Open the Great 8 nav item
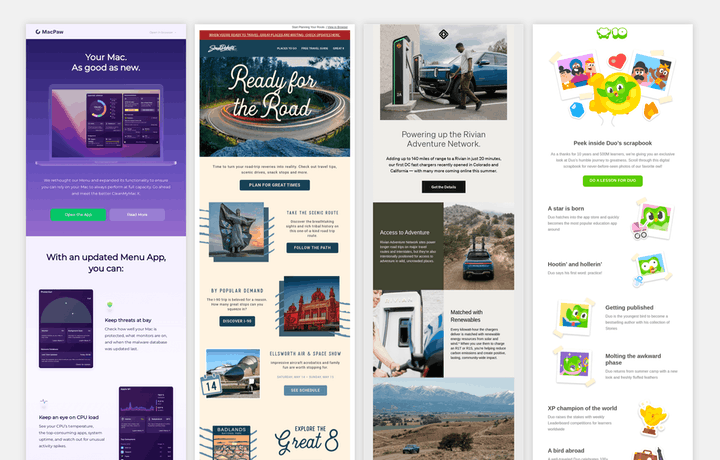 (x=338, y=48)
